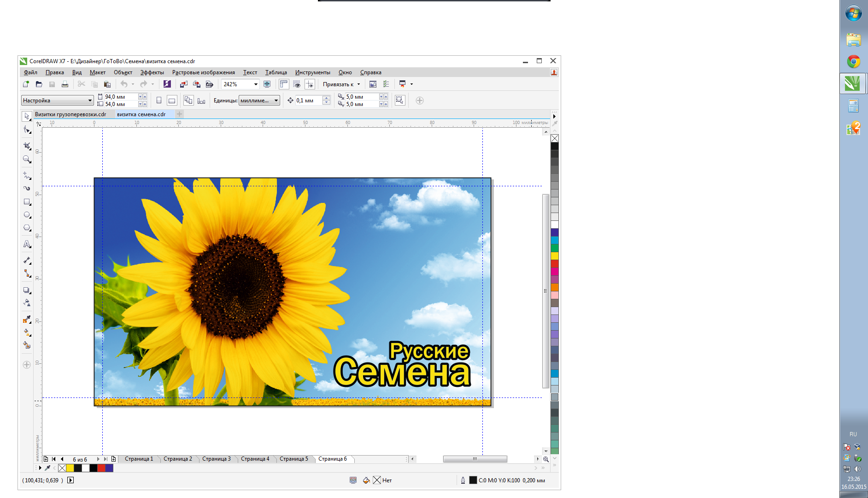Screen dimensions: 868x498
Task: Publish to PDF using toolbar icon
Action: point(210,84)
